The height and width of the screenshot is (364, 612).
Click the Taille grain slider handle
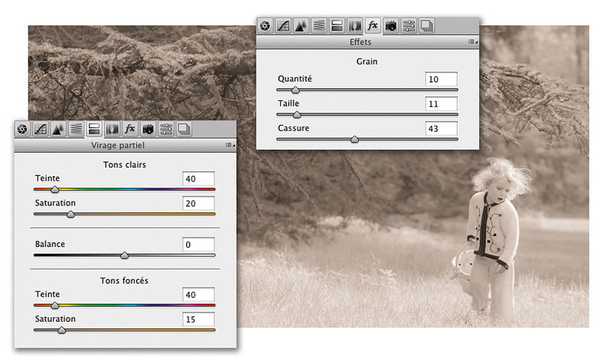[x=297, y=114]
